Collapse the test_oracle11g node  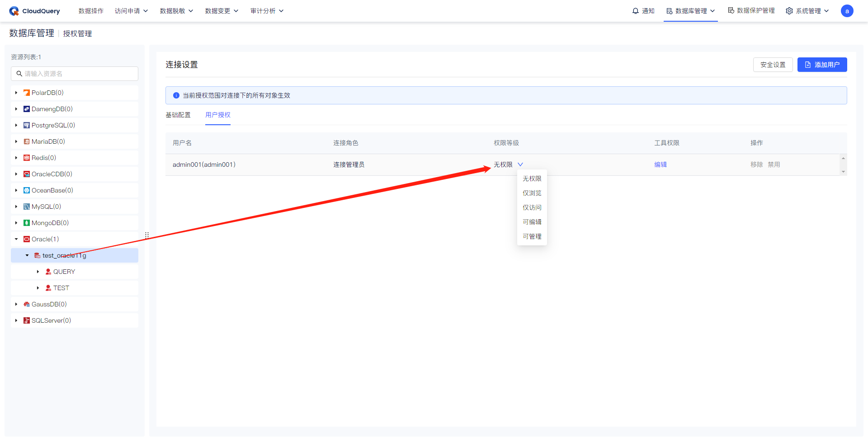pos(27,255)
